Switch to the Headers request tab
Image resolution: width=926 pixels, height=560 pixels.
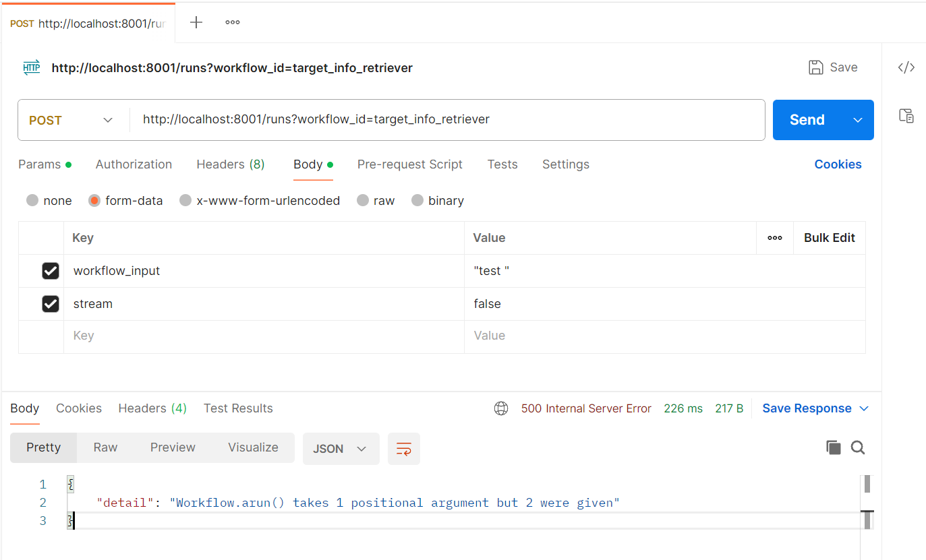[230, 164]
